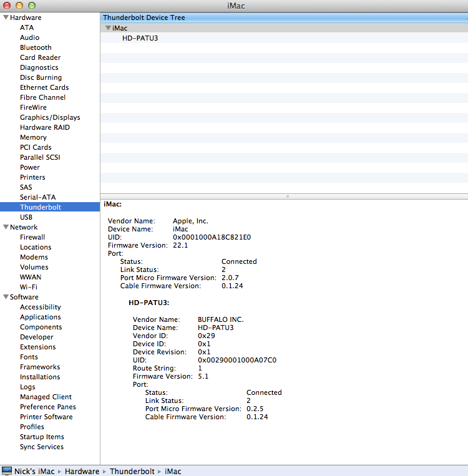Click the UID value 0x00290001000A07C0

[x=237, y=360]
